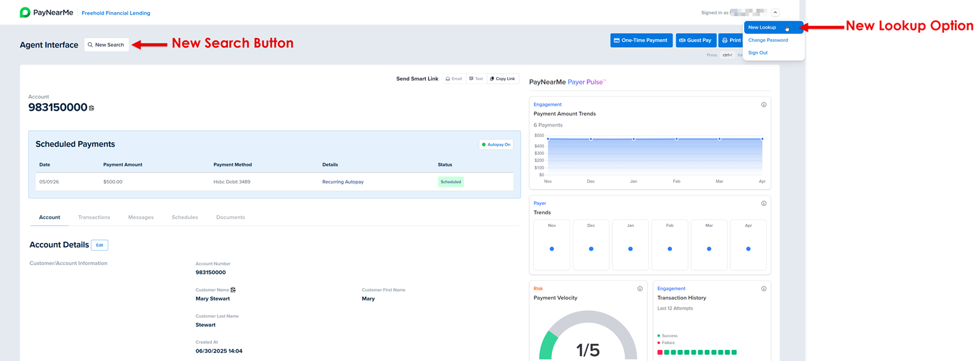Click the Scheduled status badge
Viewport: 980px width, 361px height.
(x=451, y=182)
